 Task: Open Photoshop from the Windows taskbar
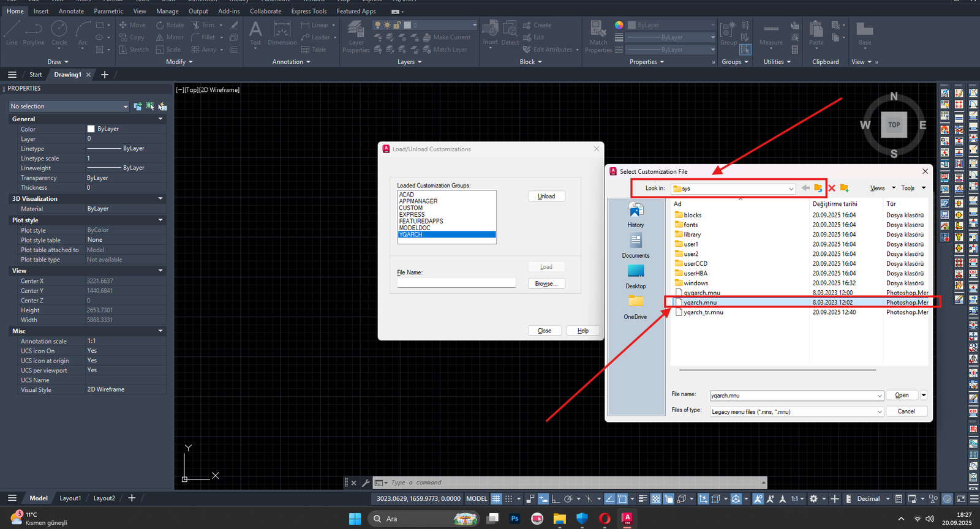pyautogui.click(x=514, y=519)
